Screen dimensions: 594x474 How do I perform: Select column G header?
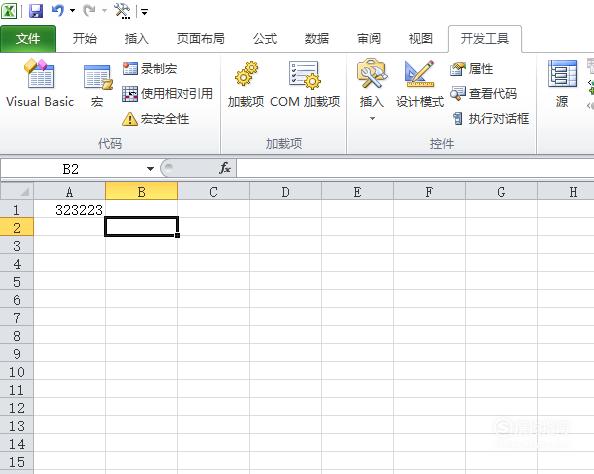pyautogui.click(x=501, y=192)
